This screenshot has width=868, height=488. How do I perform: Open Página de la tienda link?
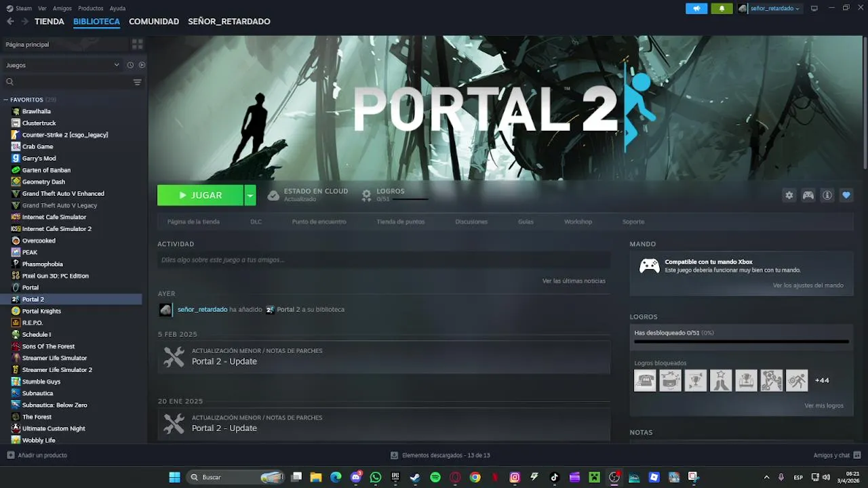[193, 222]
